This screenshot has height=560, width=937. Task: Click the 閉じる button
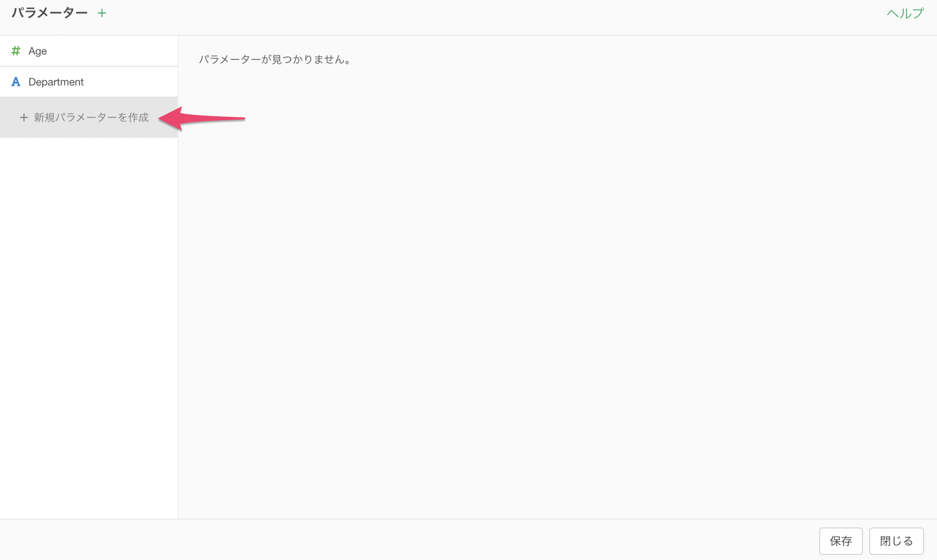pos(896,541)
